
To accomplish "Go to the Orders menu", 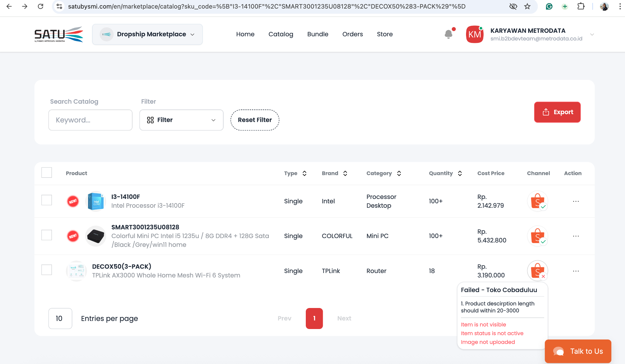I will pyautogui.click(x=352, y=34).
